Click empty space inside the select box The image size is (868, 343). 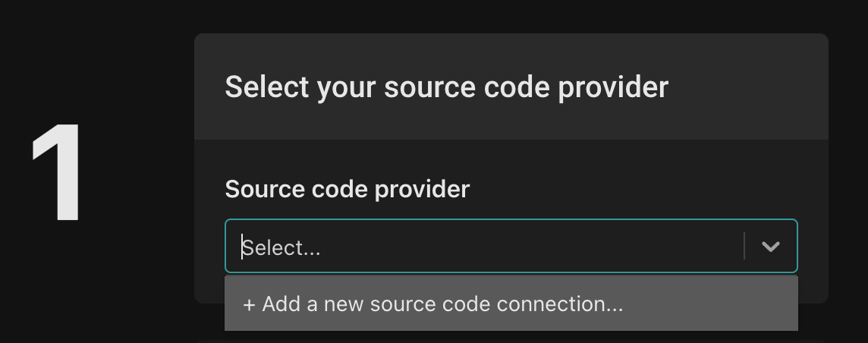tap(531, 247)
